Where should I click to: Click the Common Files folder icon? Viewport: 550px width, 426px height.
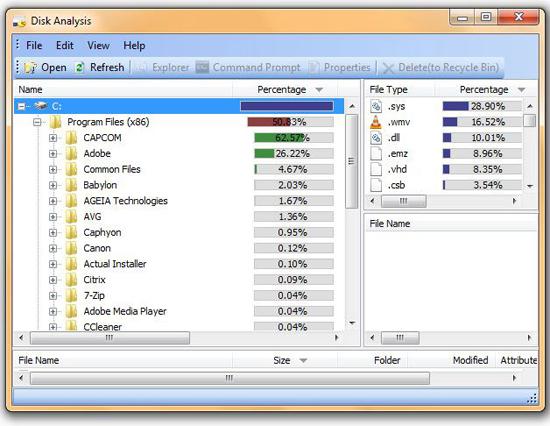71,169
